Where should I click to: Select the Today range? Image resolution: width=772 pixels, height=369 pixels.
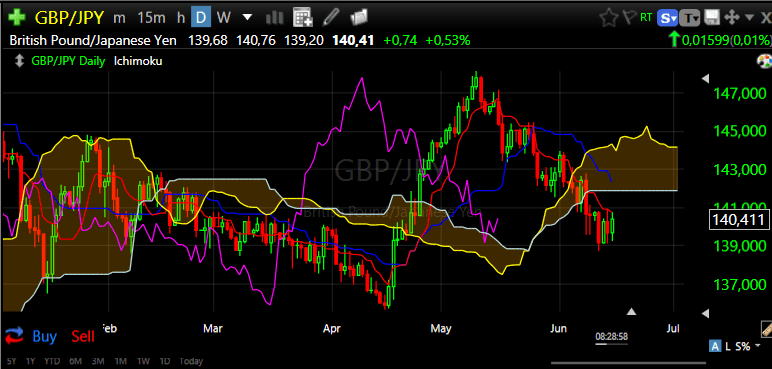(191, 361)
